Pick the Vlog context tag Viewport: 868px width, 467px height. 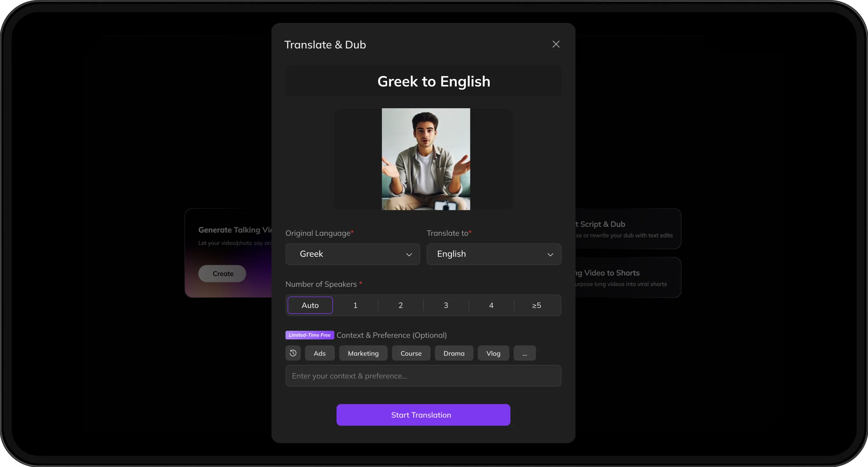[x=493, y=353]
